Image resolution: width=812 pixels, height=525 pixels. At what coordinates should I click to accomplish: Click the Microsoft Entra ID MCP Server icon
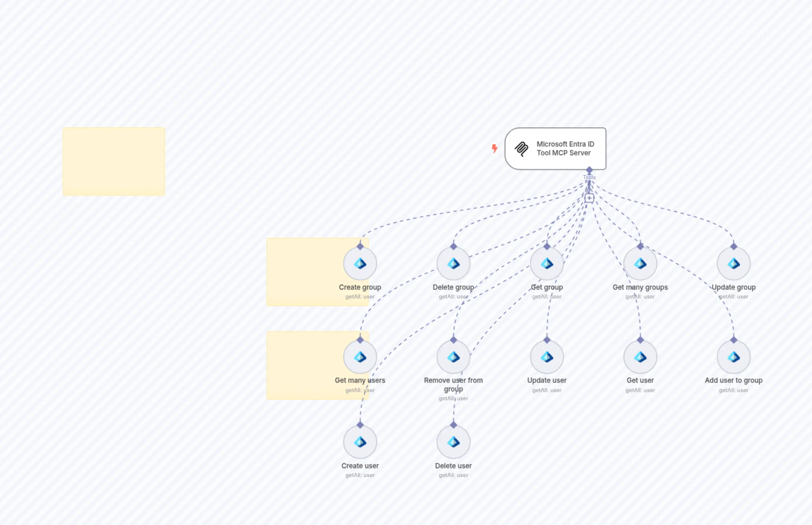[x=521, y=149]
